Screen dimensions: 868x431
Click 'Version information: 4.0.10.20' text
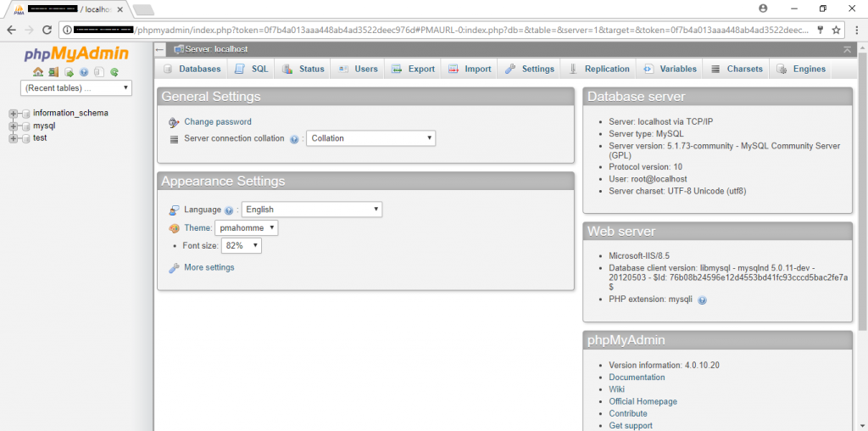coord(665,365)
